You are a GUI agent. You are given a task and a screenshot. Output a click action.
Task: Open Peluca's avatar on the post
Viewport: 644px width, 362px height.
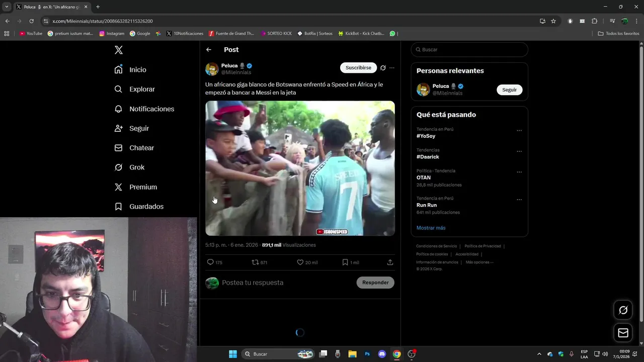click(212, 69)
